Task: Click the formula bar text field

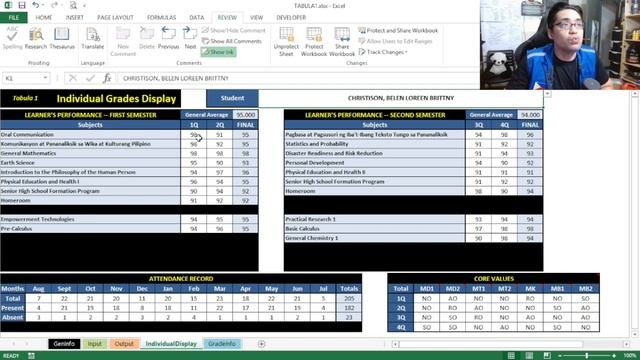Action: (298, 78)
